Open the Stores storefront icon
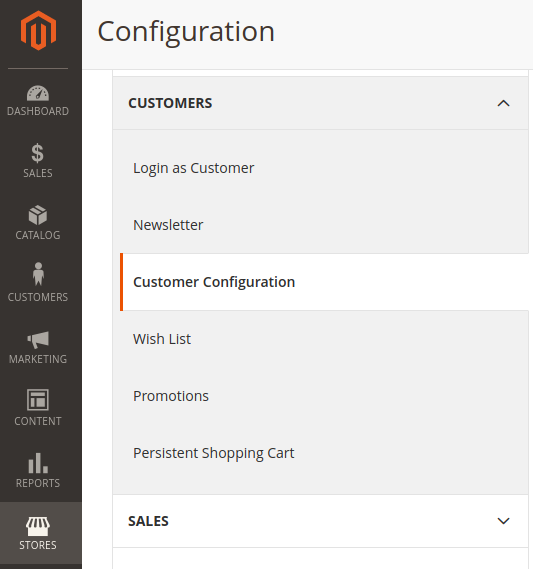Image resolution: width=533 pixels, height=569 pixels. (38, 526)
